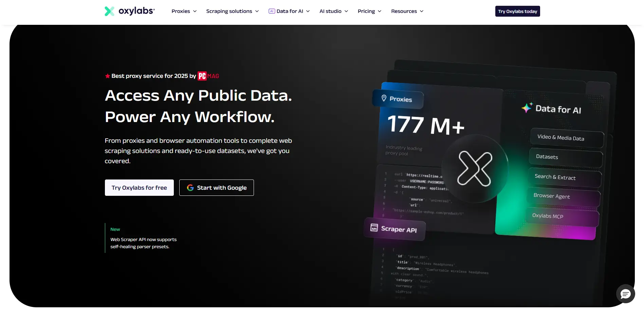Click the large X emblem in hero graphic

(475, 169)
